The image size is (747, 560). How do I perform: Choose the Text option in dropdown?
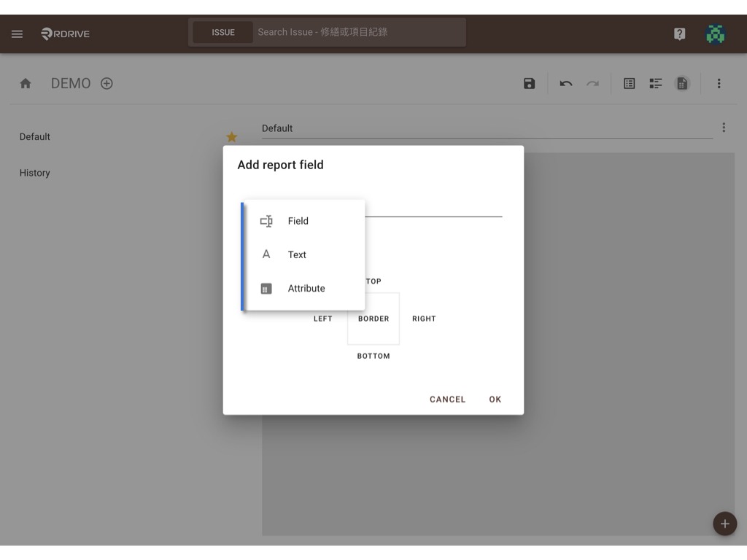tap(304, 254)
